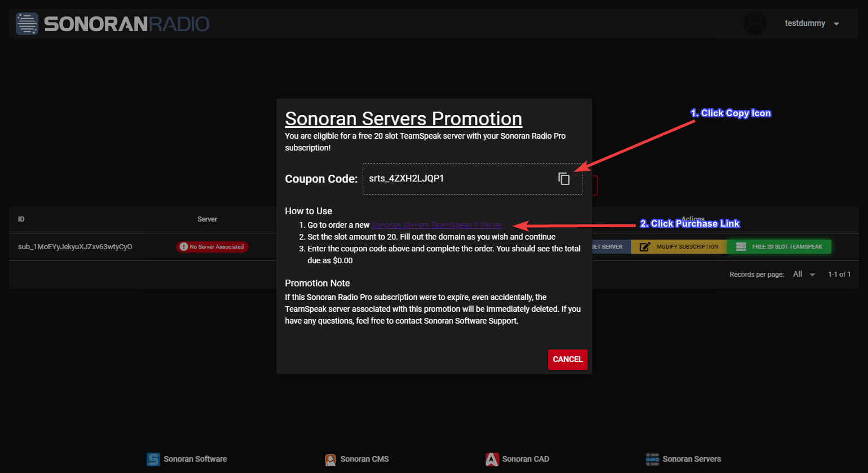This screenshot has height=473, width=868.
Task: Open the Sonoran Radio logo in the header
Action: 113,24
